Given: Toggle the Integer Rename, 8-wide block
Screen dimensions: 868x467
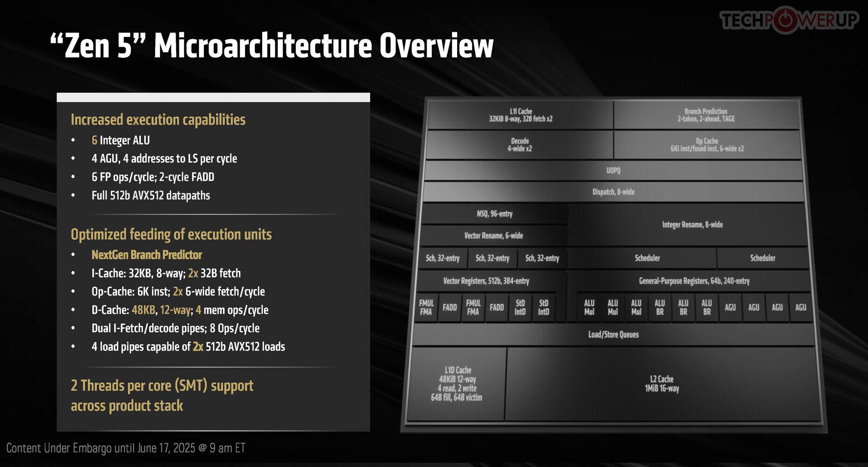Looking at the screenshot, I should click(x=692, y=225).
